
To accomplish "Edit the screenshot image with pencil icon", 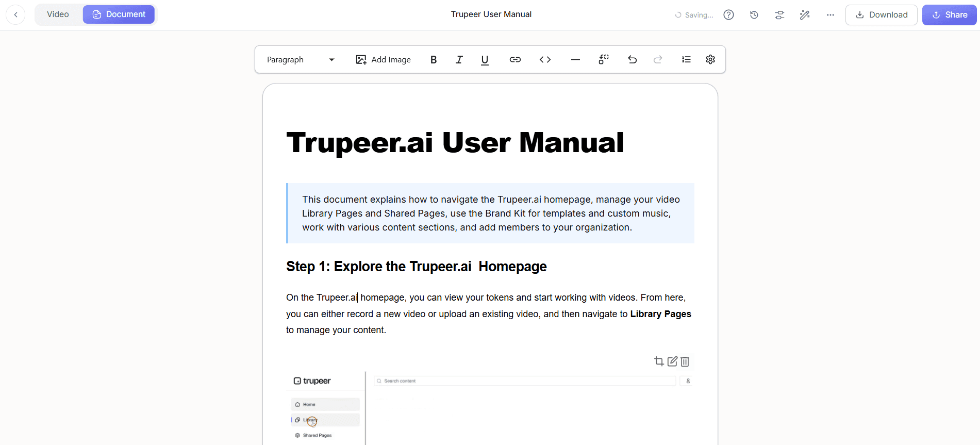I will point(672,361).
